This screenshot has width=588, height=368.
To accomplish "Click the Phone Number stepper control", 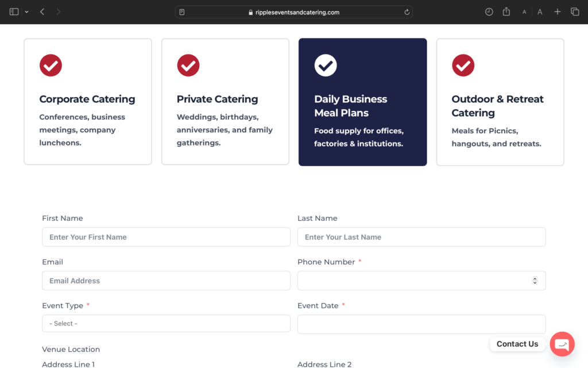I will (x=534, y=281).
